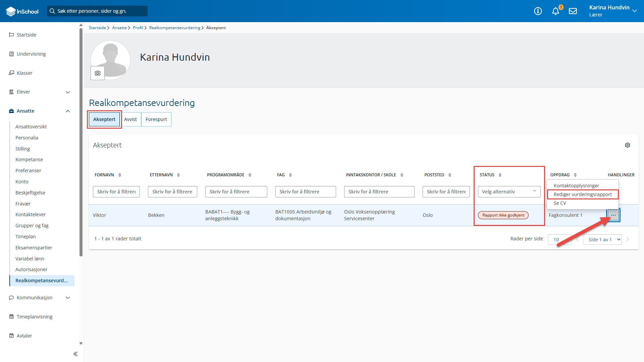
Task: Sort by Status column
Action: coord(500,175)
